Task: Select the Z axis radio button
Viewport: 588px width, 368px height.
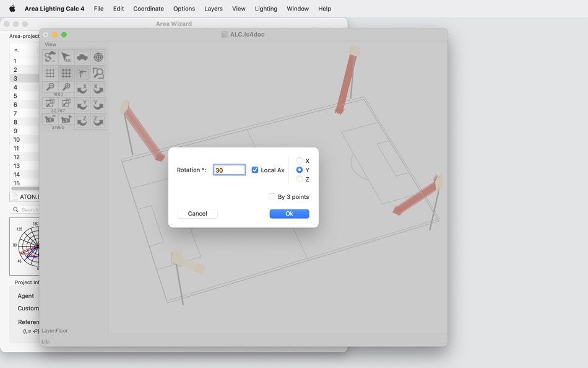Action: 299,179
